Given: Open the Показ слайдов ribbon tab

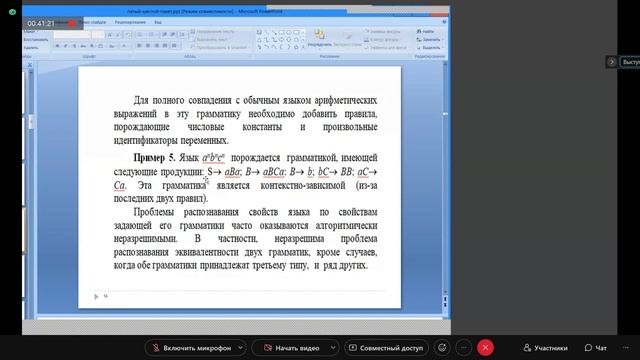Looking at the screenshot, I should 93,22.
